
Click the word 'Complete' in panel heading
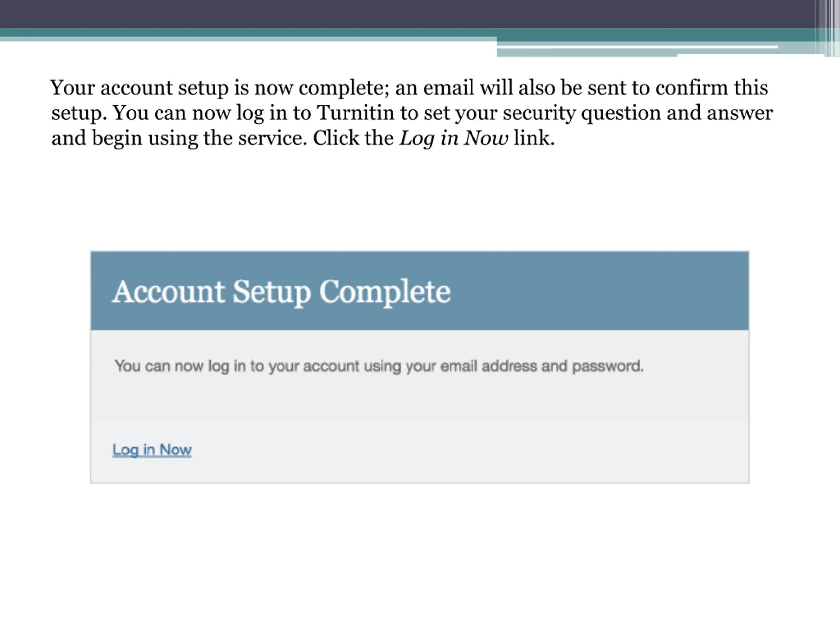coord(385,292)
